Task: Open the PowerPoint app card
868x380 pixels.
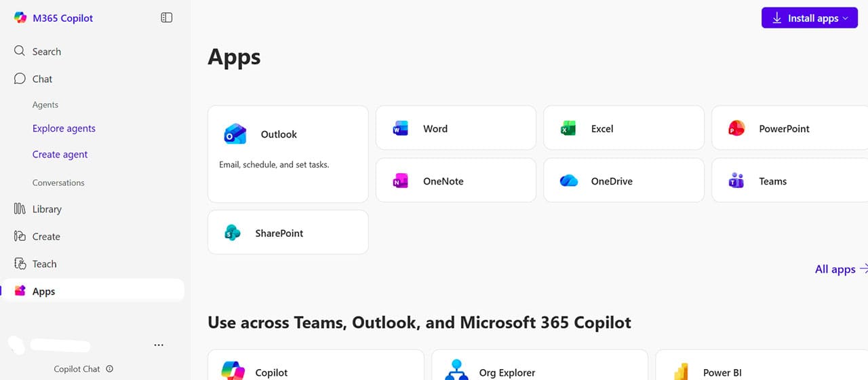Action: [790, 128]
